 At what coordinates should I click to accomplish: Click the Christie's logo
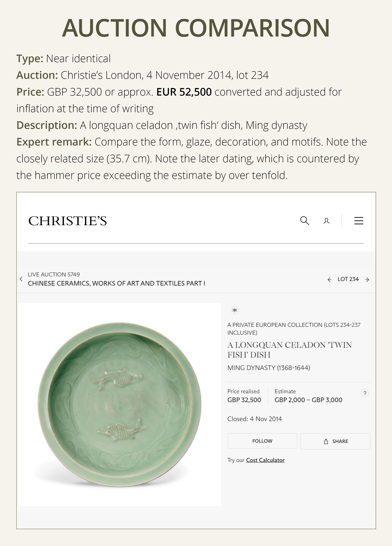pos(68,221)
